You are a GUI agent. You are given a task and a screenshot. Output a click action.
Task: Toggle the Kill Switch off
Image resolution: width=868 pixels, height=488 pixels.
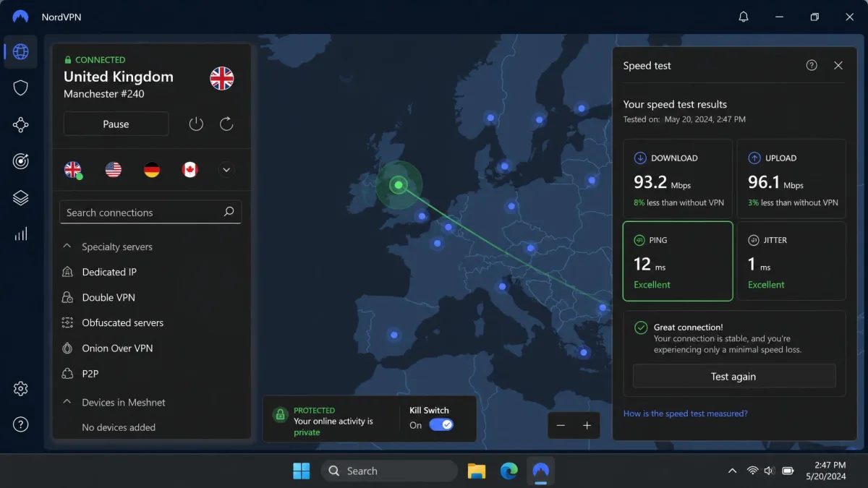441,425
